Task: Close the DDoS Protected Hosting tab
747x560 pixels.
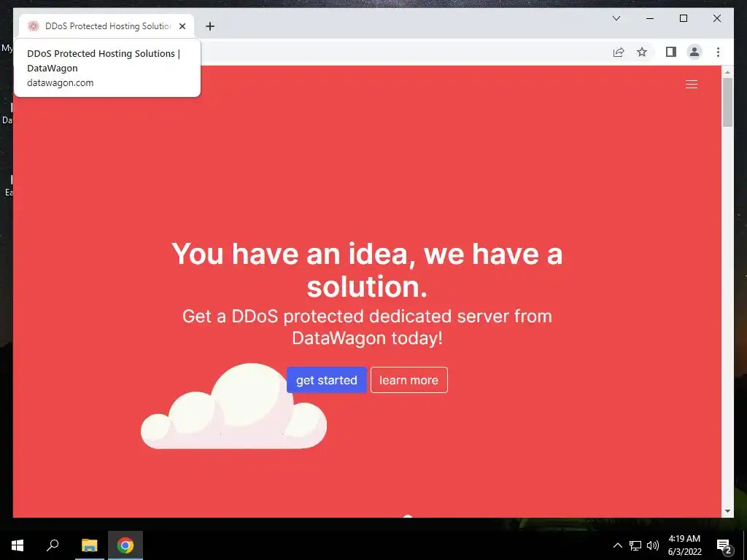Action: point(182,26)
